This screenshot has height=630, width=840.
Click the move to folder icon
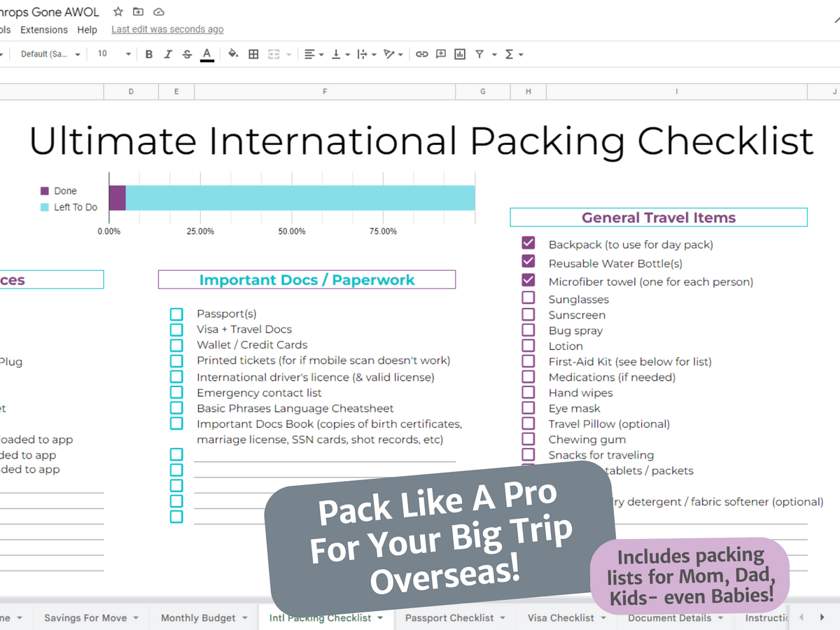pos(139,12)
